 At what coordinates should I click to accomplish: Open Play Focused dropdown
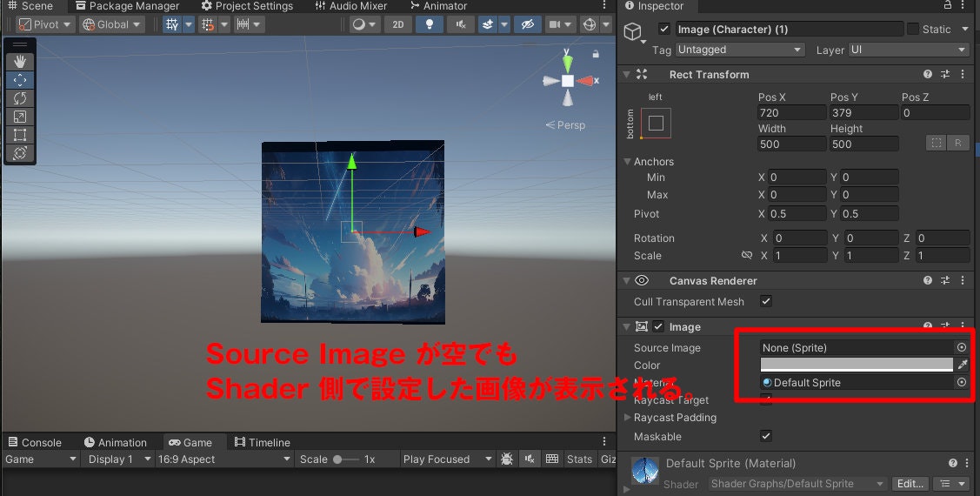tap(448, 459)
